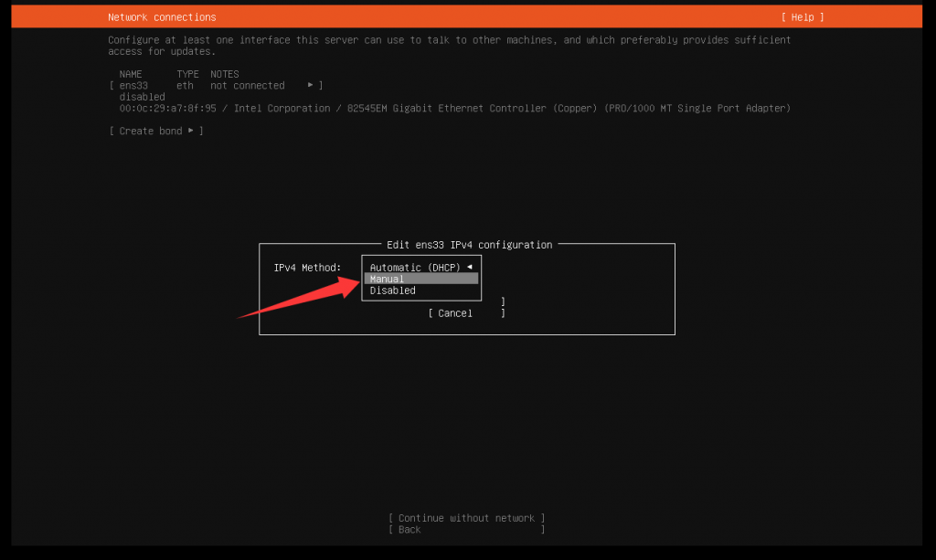Choose the Automatic (DHCP) option
The width and height of the screenshot is (936, 560).
pyautogui.click(x=415, y=268)
